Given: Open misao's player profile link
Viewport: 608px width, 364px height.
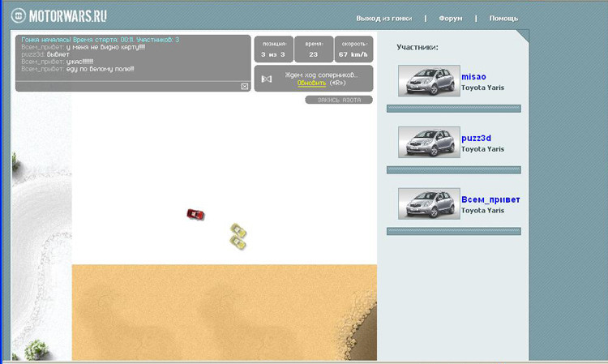Looking at the screenshot, I should (473, 76).
